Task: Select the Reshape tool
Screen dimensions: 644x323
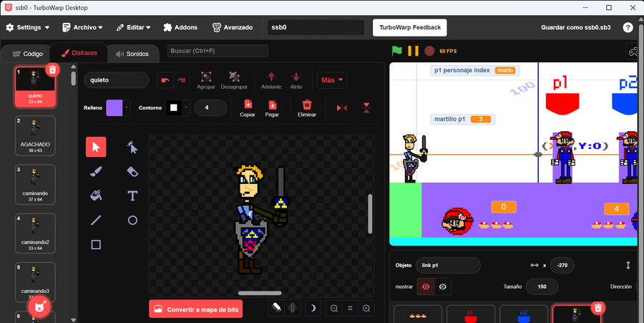Action: click(132, 147)
